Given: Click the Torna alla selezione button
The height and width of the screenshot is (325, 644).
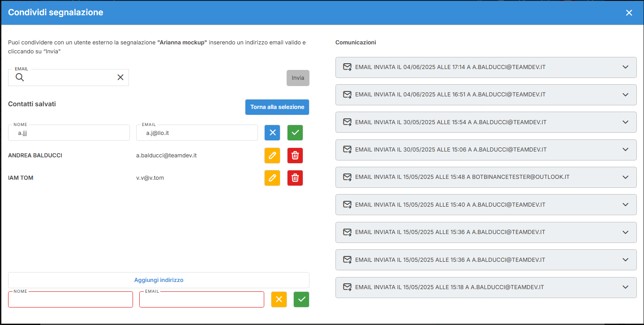Looking at the screenshot, I should 277,107.
